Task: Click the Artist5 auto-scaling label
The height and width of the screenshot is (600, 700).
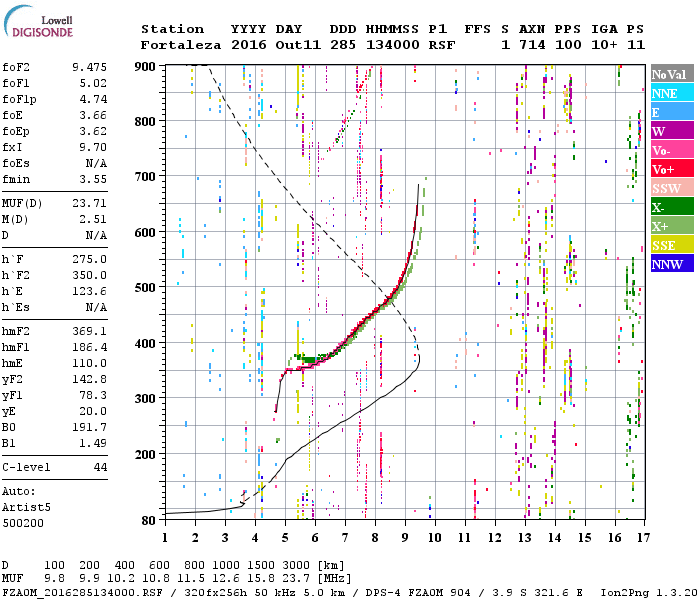Action: coord(26,508)
